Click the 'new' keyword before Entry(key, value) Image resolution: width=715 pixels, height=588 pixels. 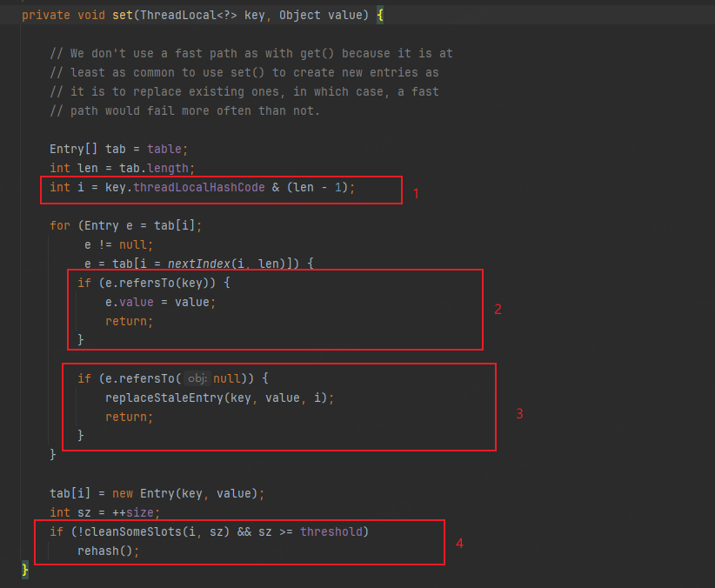coord(123,493)
